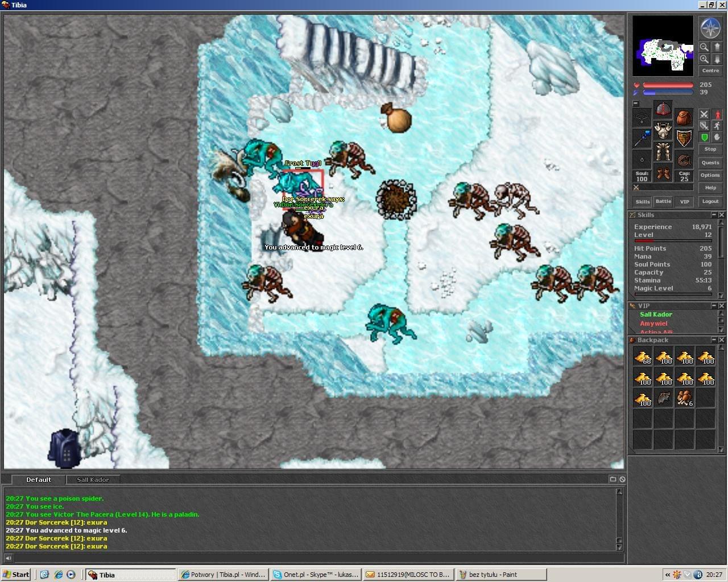
Task: Click the minimap compass rose
Action: 710,28
